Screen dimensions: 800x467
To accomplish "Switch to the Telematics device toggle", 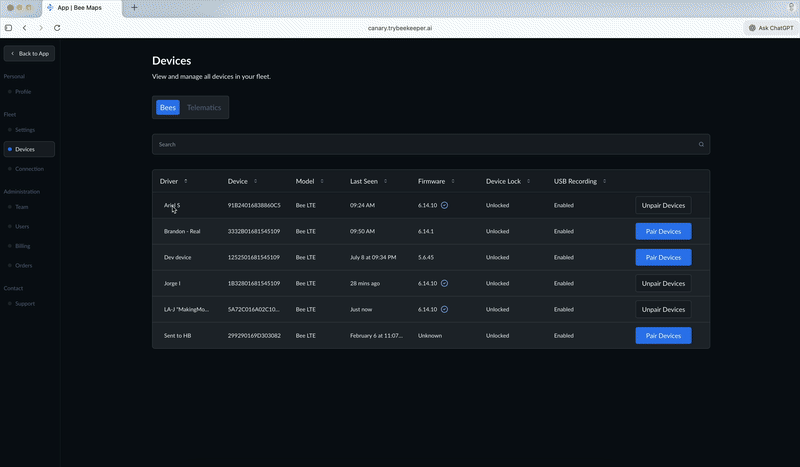I will [204, 107].
